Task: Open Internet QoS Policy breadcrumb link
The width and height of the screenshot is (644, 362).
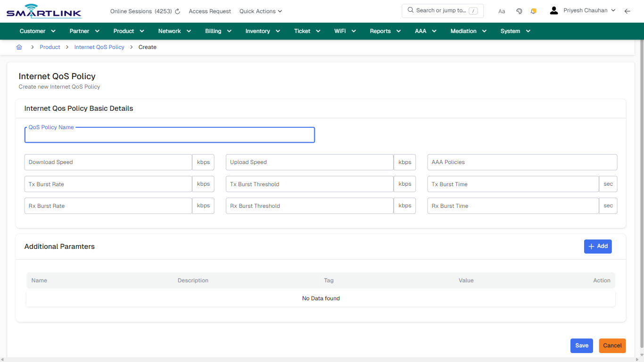Action: pos(99,47)
